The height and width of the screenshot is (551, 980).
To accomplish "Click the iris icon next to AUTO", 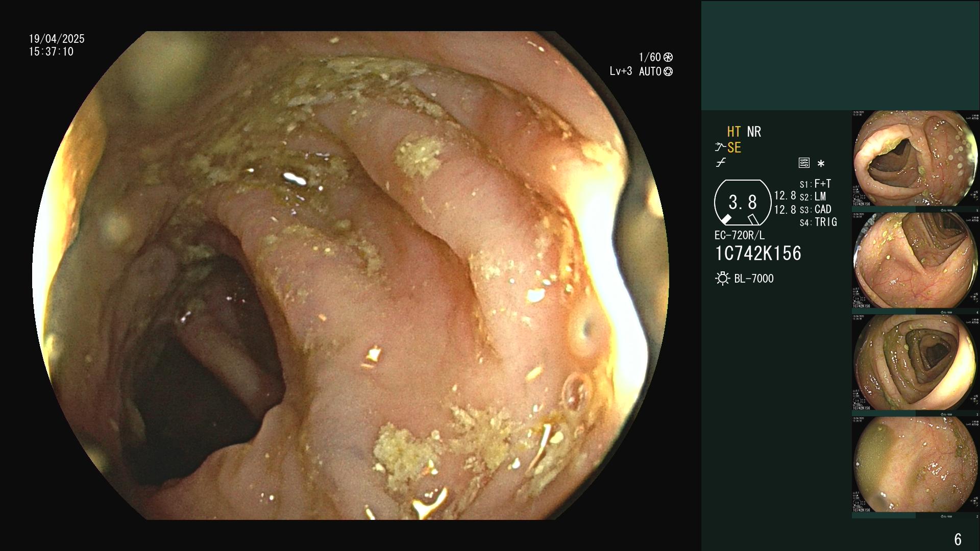I will coord(668,71).
